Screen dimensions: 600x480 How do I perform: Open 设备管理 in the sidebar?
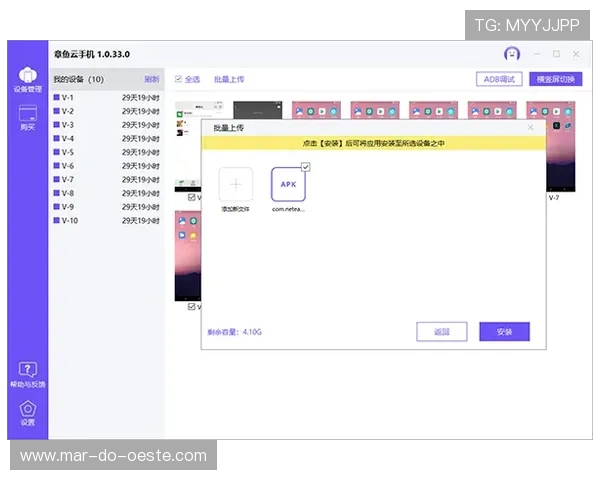pos(27,79)
